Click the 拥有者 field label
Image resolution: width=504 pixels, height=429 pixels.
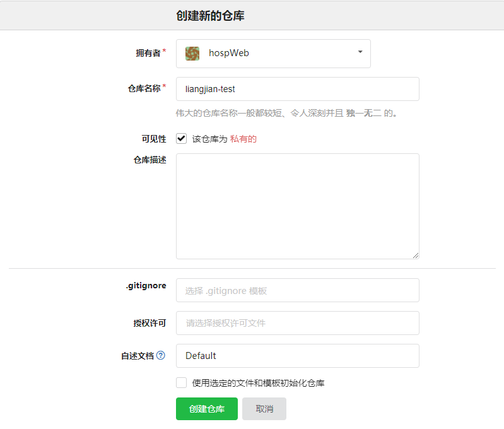[x=148, y=54]
